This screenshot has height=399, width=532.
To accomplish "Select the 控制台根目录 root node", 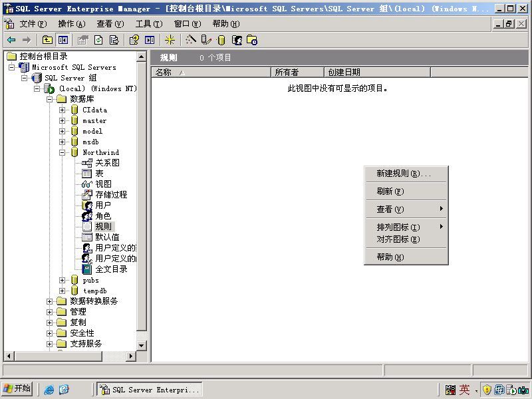I will 43,57.
